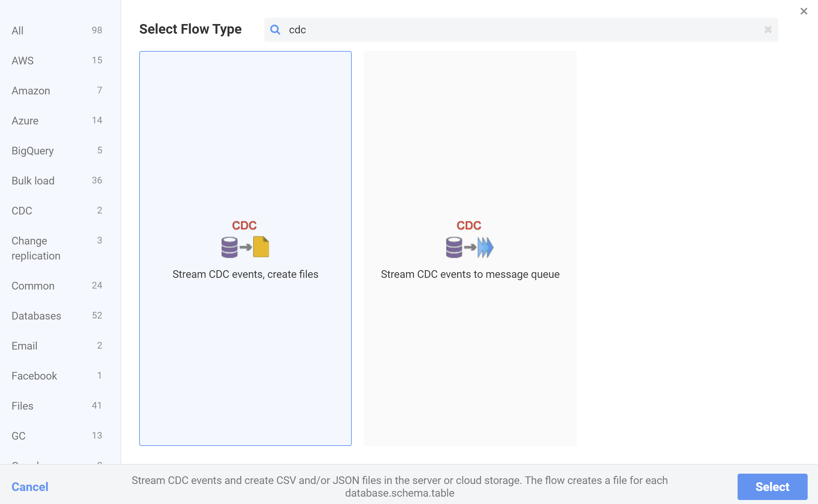Close the Select Flow Type dialog
The height and width of the screenshot is (504, 818).
804,11
